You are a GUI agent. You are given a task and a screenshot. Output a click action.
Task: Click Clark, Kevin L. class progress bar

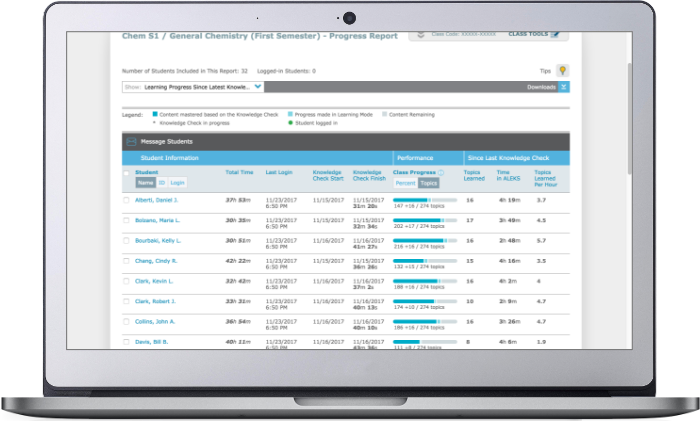point(424,281)
